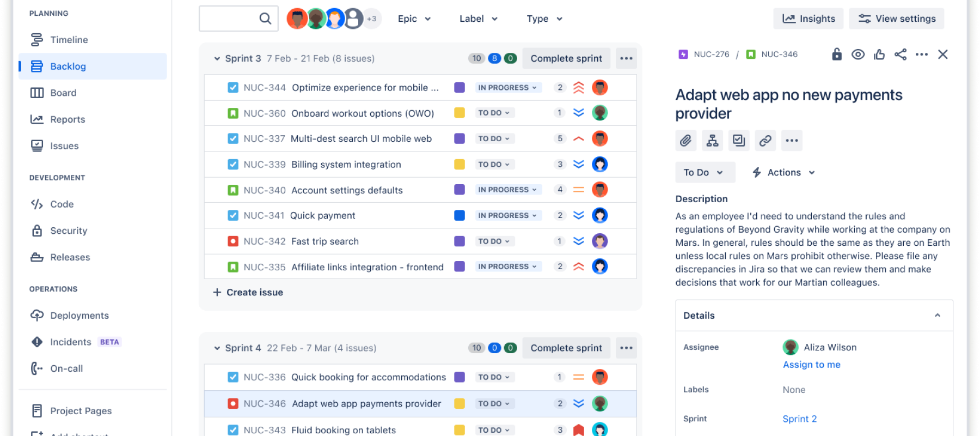Click the +3 more assignees avatar filter
This screenshot has height=436, width=980.
tap(372, 19)
